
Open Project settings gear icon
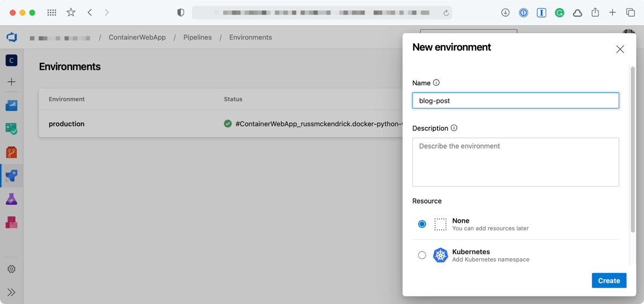(x=11, y=269)
